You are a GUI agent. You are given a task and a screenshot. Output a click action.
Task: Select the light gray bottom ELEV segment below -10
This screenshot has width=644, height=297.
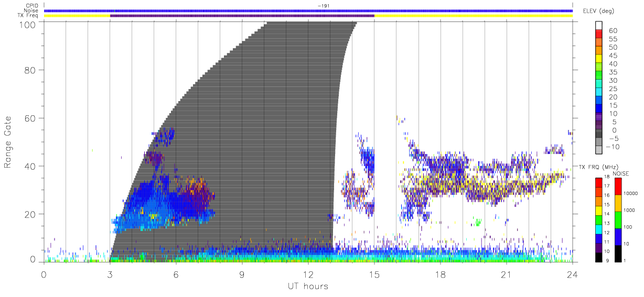(599, 151)
